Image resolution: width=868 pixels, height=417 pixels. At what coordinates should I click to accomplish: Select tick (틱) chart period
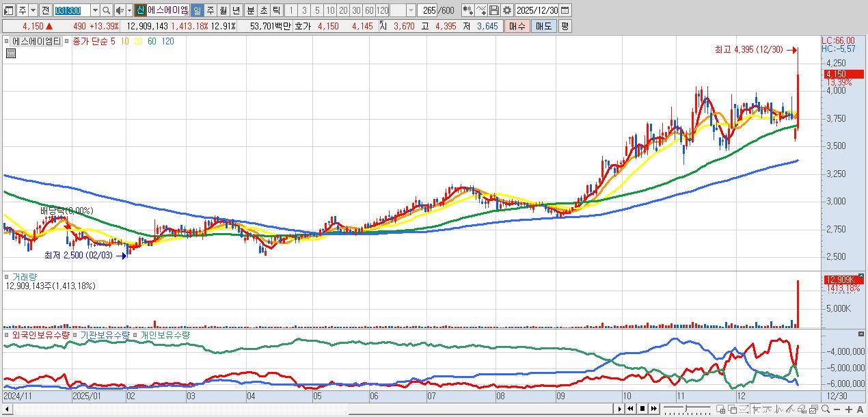276,10
